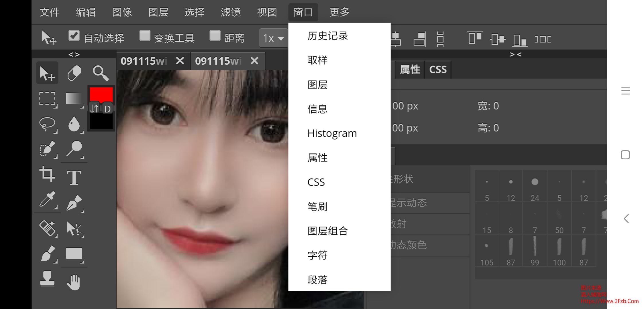
Task: Click the distribute vertically icon
Action: (440, 39)
